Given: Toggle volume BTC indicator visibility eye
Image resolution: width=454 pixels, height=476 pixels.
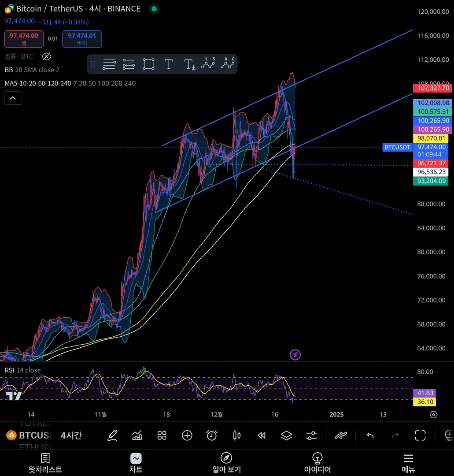Looking at the screenshot, I should pos(46,56).
